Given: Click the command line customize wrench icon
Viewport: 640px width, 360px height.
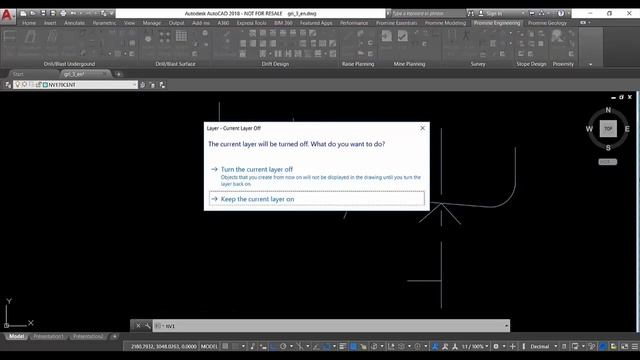Looking at the screenshot, I should 147,326.
